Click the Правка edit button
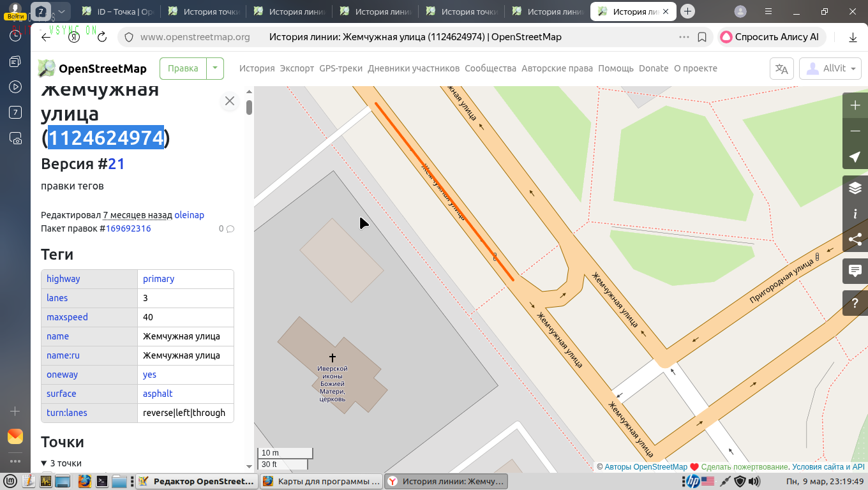 click(x=183, y=68)
